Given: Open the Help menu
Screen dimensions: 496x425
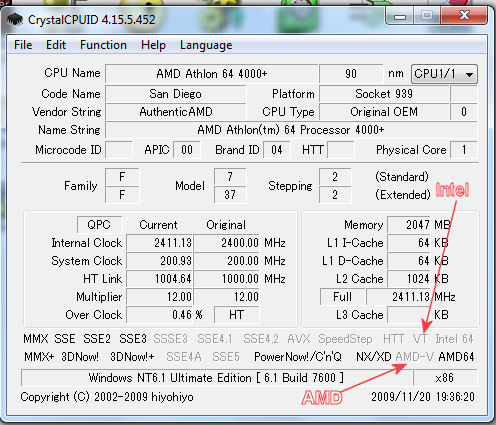Looking at the screenshot, I should point(153,45).
